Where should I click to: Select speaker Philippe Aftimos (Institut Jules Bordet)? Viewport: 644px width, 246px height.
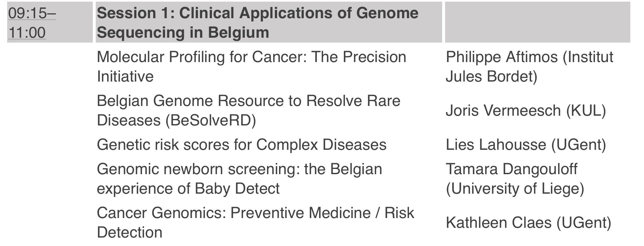coord(529,67)
